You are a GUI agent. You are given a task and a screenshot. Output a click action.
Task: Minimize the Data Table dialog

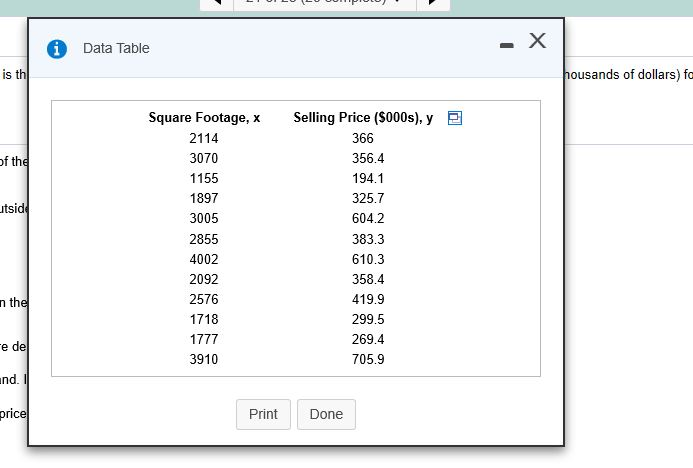[x=506, y=45]
